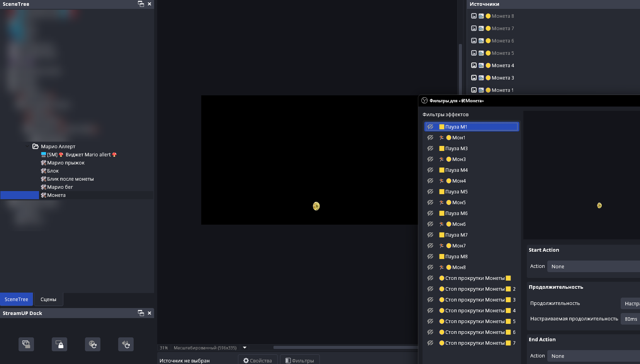Toggle eye icon for Стоп прокрутки Монеты 4
Viewport: 640px width, 364px height.
click(x=430, y=311)
